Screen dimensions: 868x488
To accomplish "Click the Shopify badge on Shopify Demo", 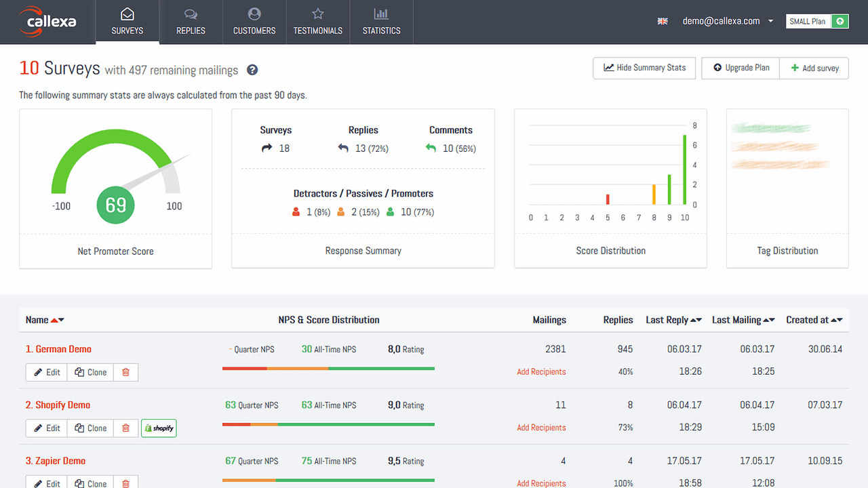I will tap(159, 428).
